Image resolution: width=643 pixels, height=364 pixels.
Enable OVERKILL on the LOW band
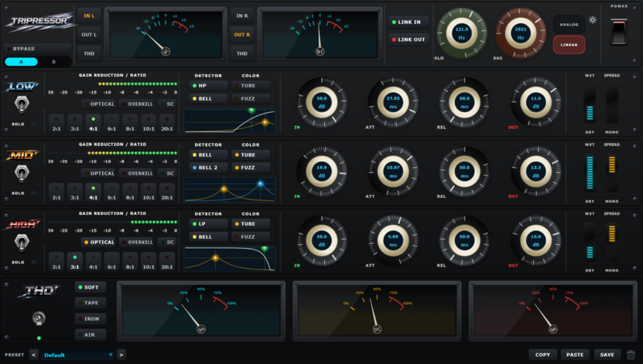pos(137,104)
